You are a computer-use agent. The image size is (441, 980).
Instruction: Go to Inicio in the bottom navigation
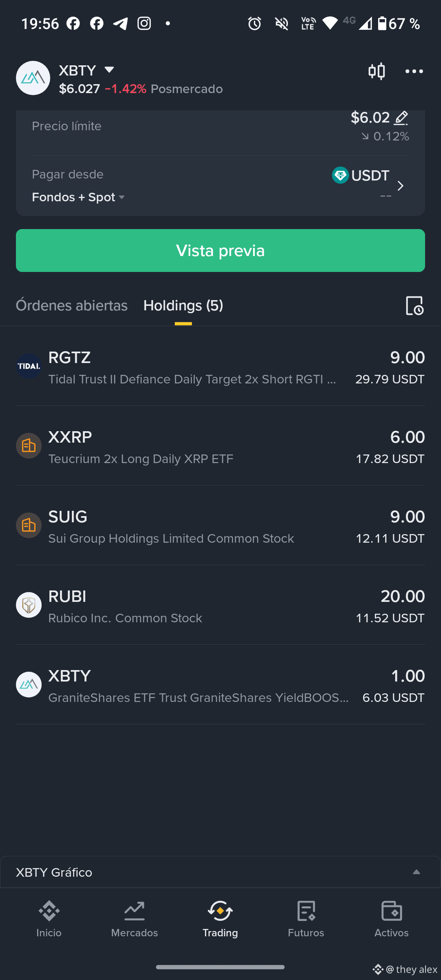[49, 920]
